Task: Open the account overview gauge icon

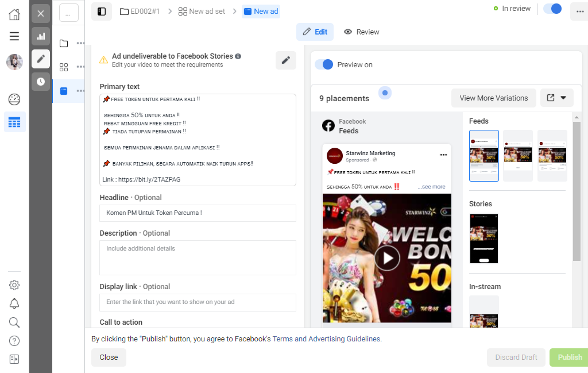Action: pyautogui.click(x=14, y=99)
